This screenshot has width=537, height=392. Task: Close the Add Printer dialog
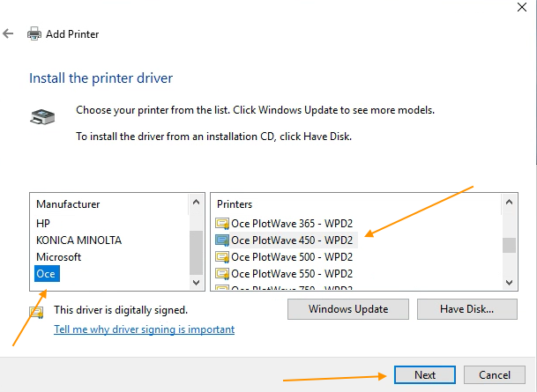coord(522,7)
